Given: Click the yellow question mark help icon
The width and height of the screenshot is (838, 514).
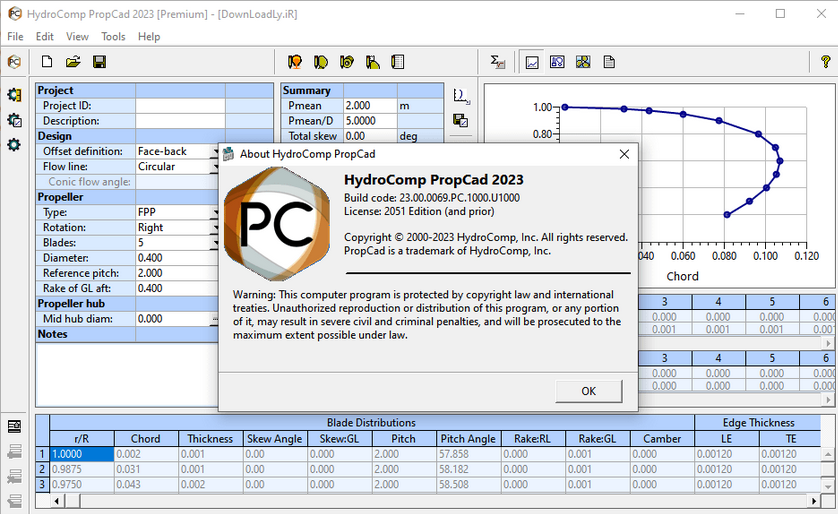Looking at the screenshot, I should point(826,62).
